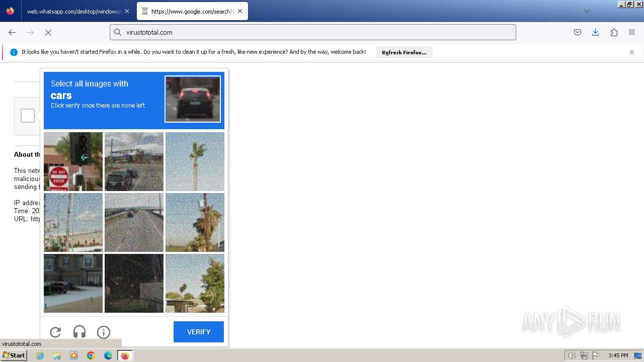Open media player from taskbar

[74, 355]
